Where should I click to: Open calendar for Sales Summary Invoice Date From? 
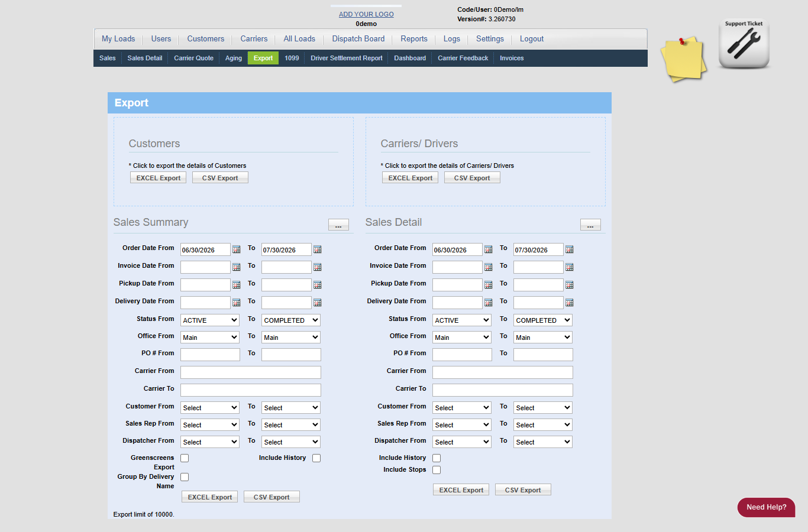237,267
